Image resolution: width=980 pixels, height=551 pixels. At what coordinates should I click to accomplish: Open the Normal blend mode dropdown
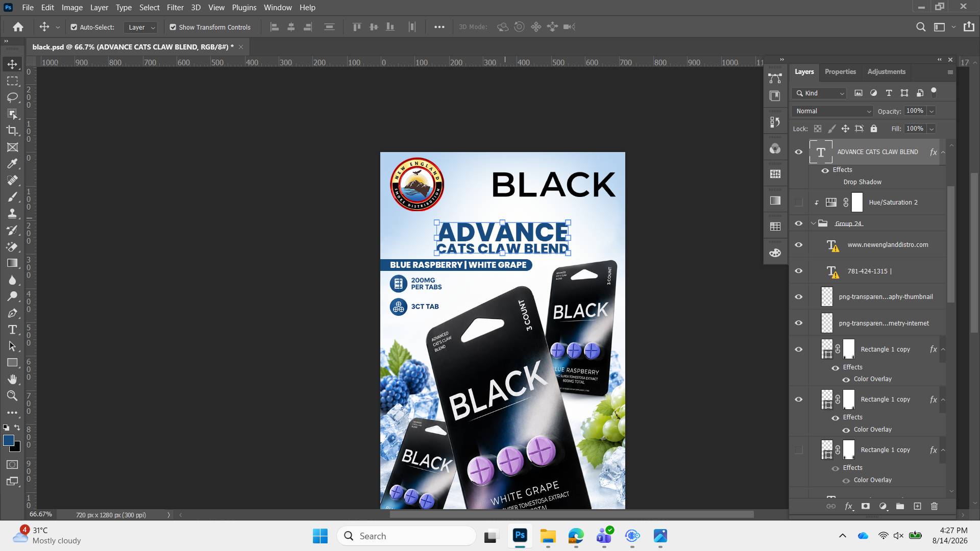pyautogui.click(x=832, y=111)
